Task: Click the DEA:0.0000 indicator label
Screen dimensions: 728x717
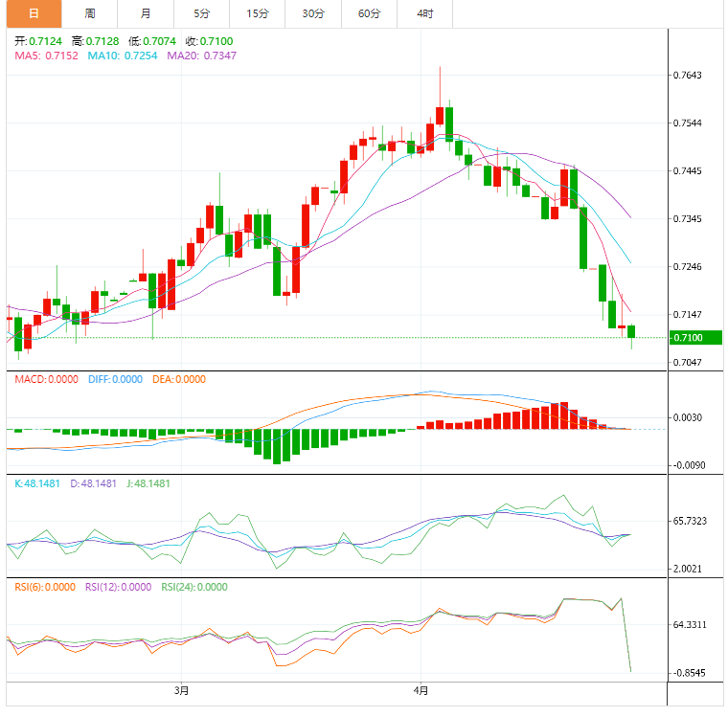Action: (179, 380)
